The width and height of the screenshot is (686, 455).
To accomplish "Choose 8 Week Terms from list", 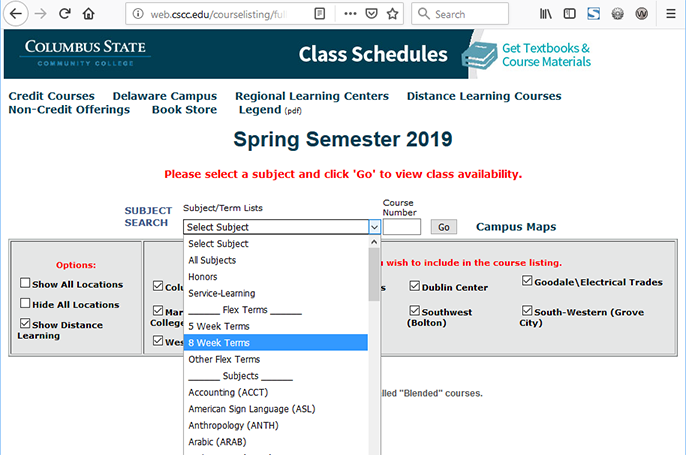I will (x=276, y=343).
